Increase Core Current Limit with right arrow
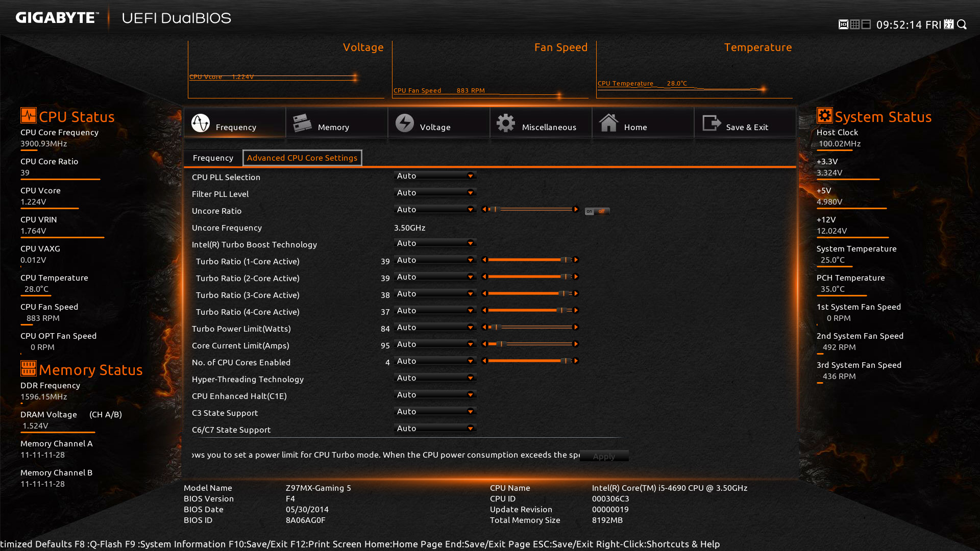Viewport: 980px width, 551px height. click(x=576, y=344)
